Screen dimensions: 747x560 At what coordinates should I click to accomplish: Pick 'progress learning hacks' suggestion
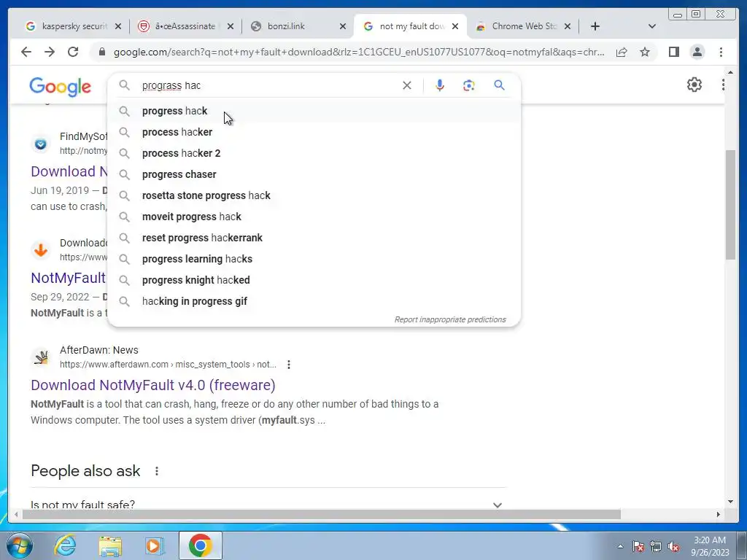[x=314, y=259]
